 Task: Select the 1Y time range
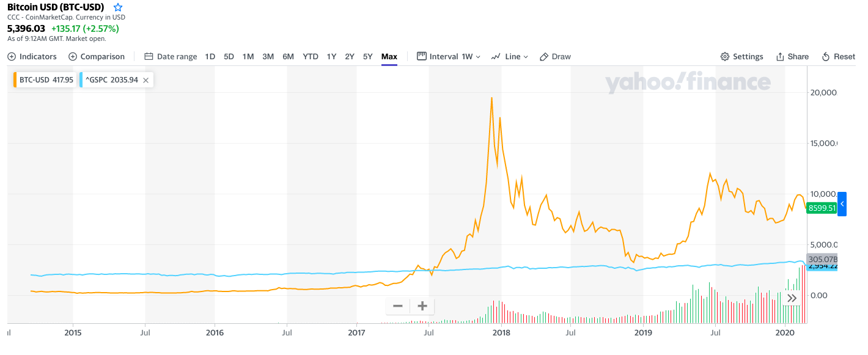[331, 56]
